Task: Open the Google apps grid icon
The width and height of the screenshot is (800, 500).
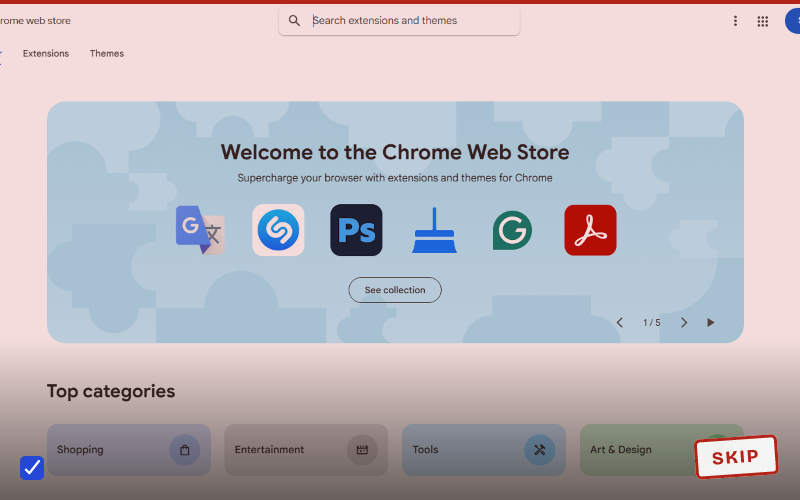Action: 763,21
